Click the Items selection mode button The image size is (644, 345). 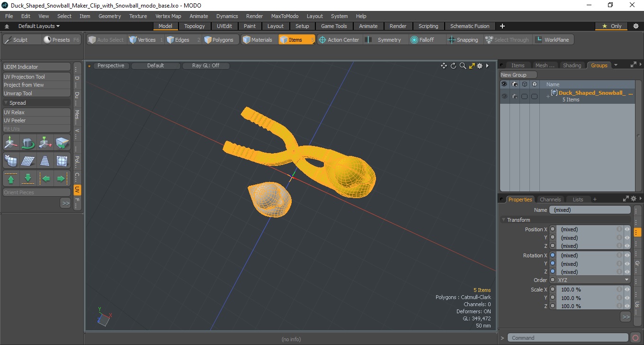296,40
